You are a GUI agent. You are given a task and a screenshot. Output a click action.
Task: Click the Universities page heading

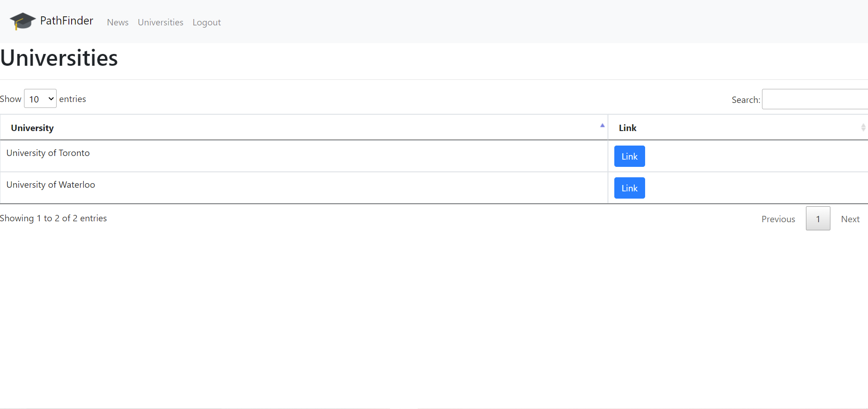[x=59, y=58]
